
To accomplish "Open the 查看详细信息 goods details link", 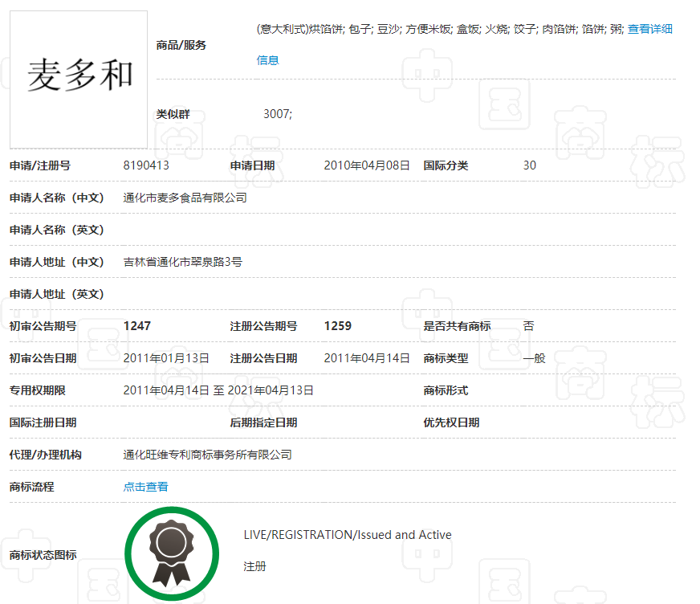I will point(649,29).
